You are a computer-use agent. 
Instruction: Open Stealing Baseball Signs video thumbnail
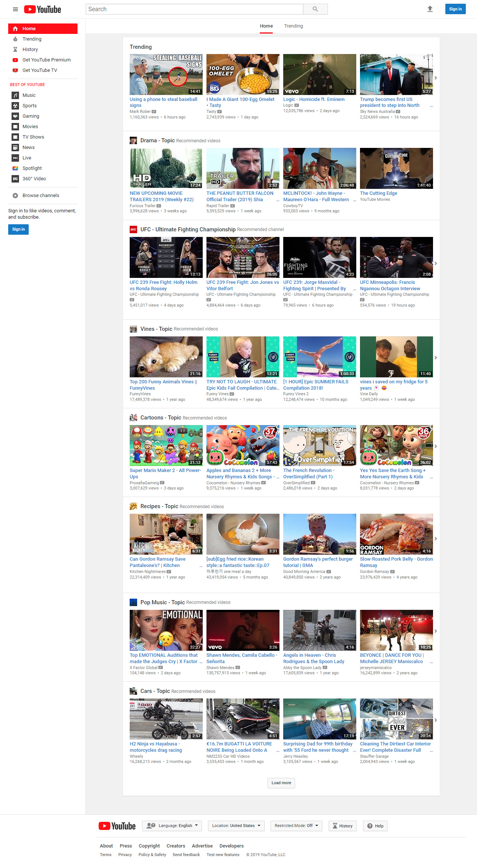[x=166, y=75]
